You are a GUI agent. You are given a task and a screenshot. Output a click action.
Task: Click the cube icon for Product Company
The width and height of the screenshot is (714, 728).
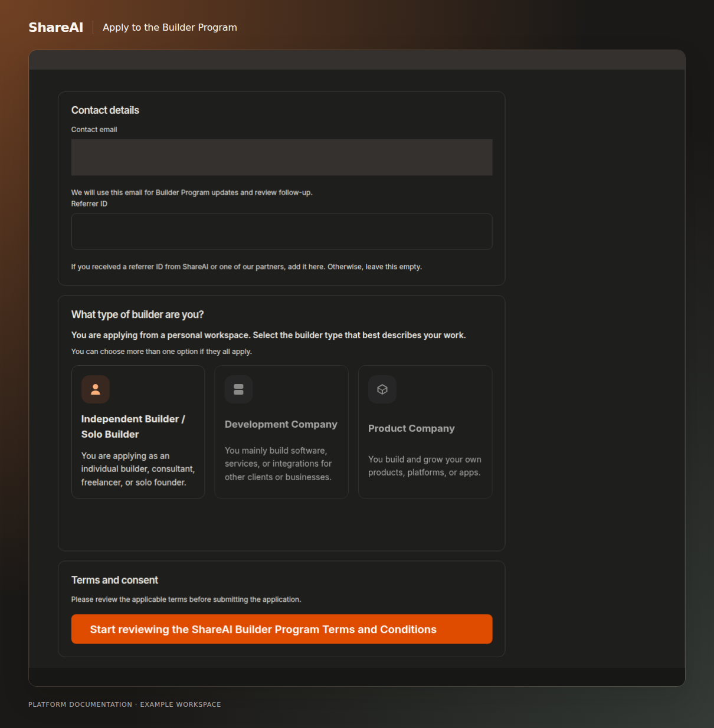382,389
